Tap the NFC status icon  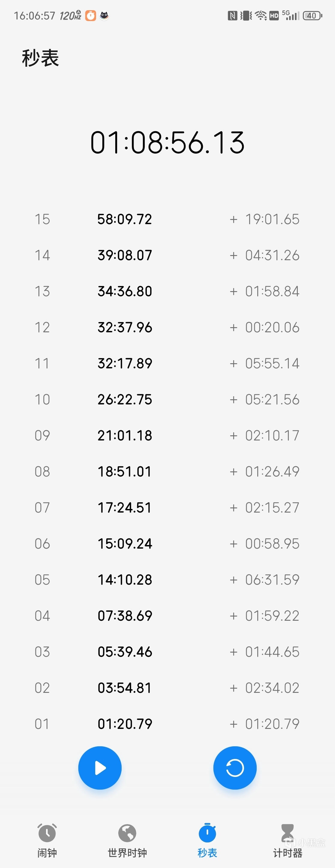232,16
